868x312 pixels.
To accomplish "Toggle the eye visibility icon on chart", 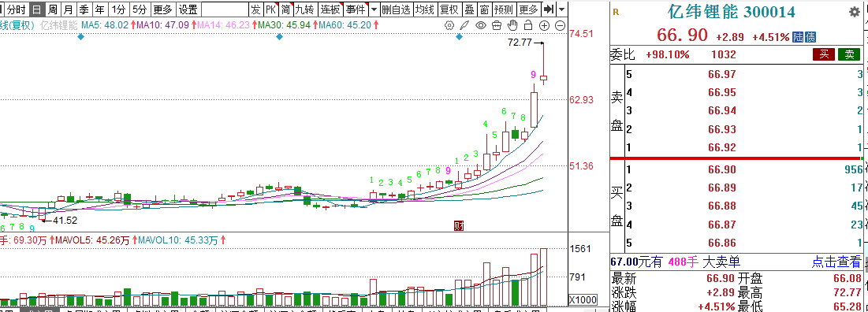I will (x=480, y=25).
